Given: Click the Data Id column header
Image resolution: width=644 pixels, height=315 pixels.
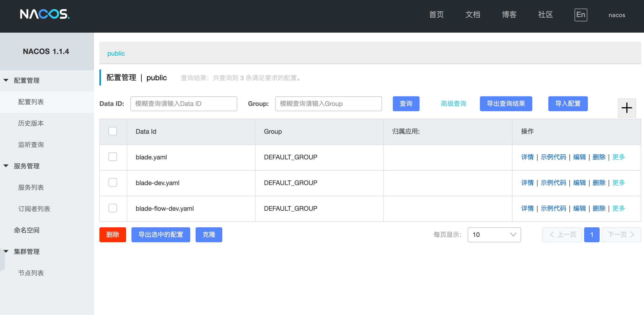Looking at the screenshot, I should [x=191, y=132].
